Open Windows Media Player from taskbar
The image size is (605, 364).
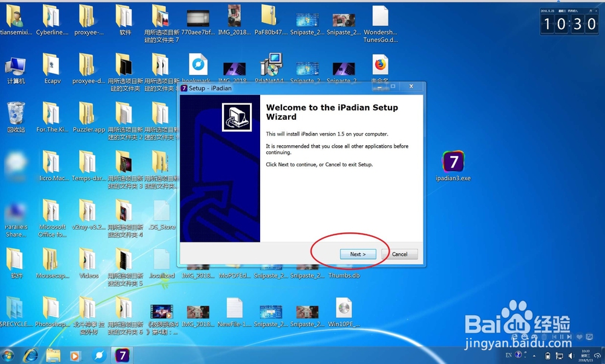coord(75,356)
